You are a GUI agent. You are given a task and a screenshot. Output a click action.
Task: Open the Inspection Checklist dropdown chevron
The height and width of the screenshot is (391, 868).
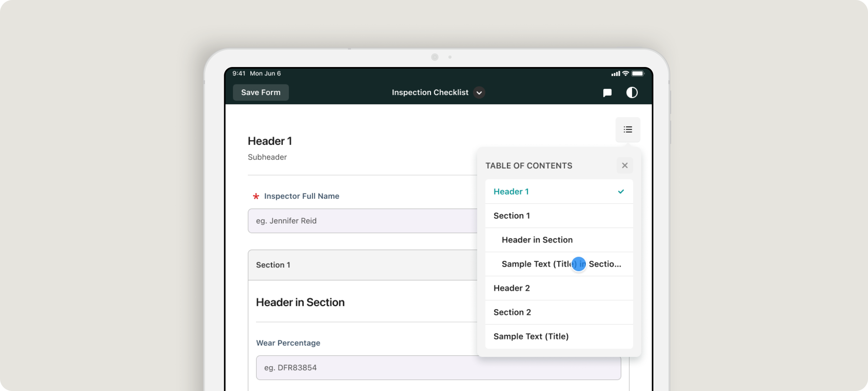[479, 93]
